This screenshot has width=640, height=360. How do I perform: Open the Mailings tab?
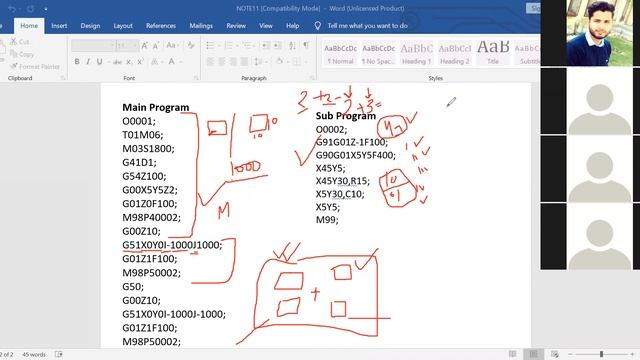(201, 26)
